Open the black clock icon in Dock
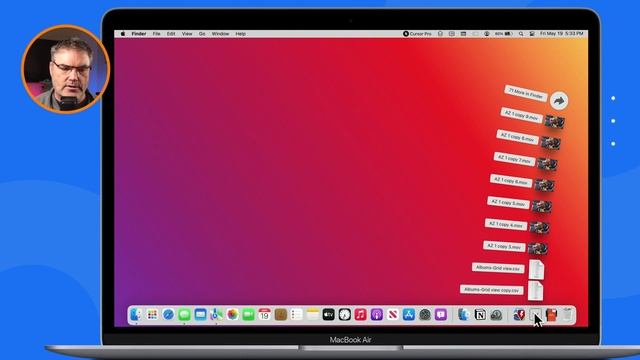The height and width of the screenshot is (360, 640). click(x=344, y=315)
